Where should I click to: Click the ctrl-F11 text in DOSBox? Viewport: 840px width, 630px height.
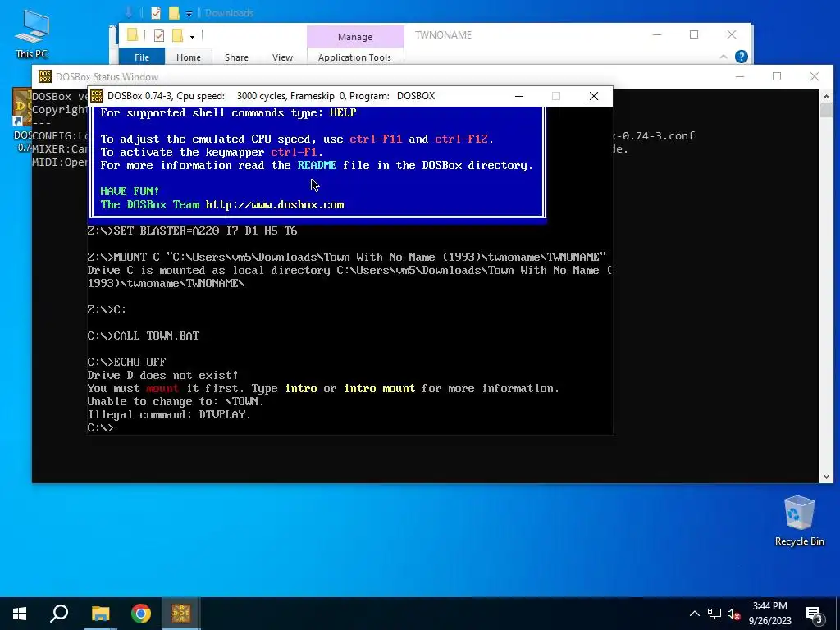click(376, 139)
